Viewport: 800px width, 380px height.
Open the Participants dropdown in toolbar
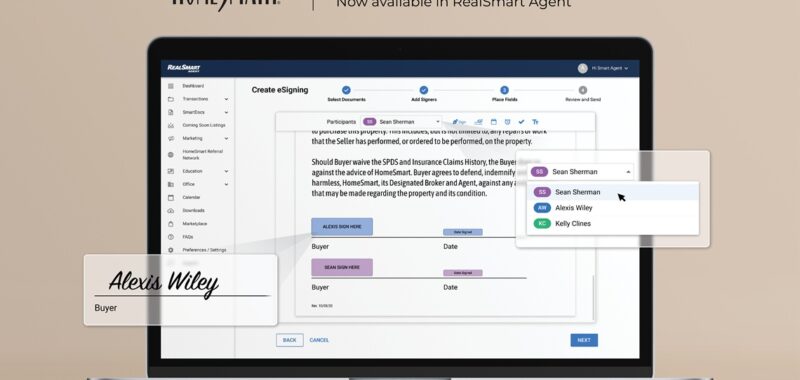point(402,122)
